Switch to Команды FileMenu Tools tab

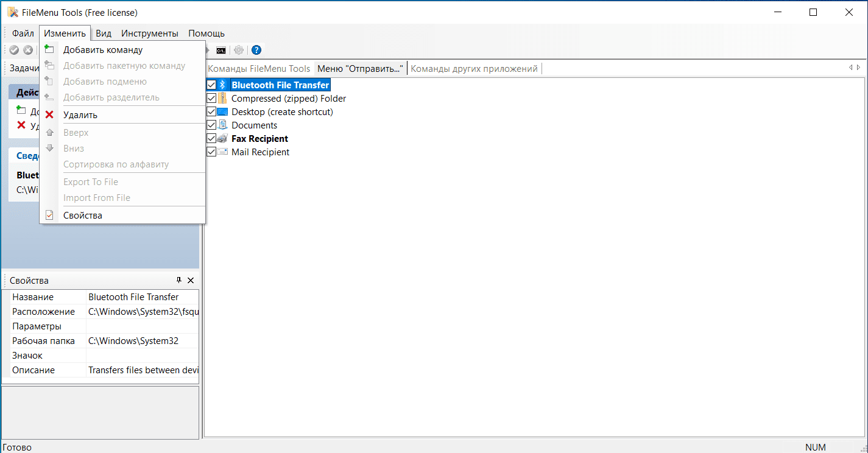(x=259, y=69)
